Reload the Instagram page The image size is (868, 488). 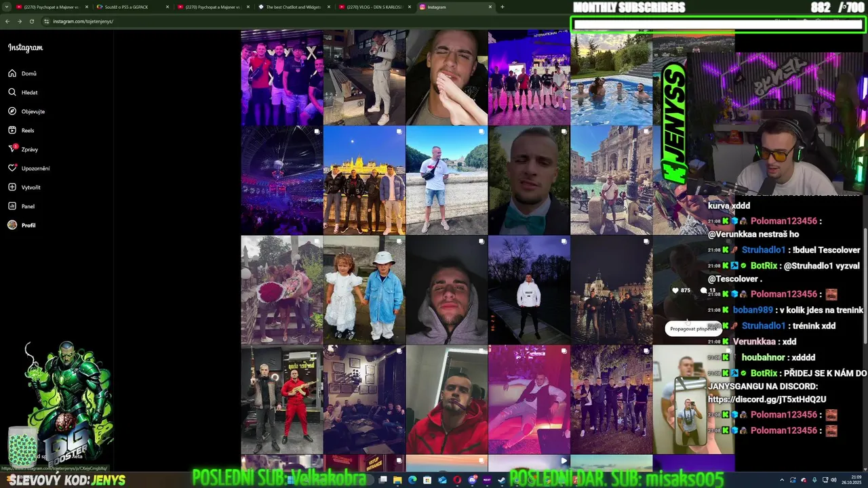point(31,21)
